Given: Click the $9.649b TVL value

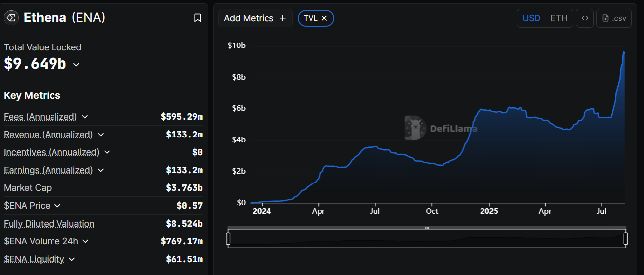Looking at the screenshot, I should [x=35, y=63].
